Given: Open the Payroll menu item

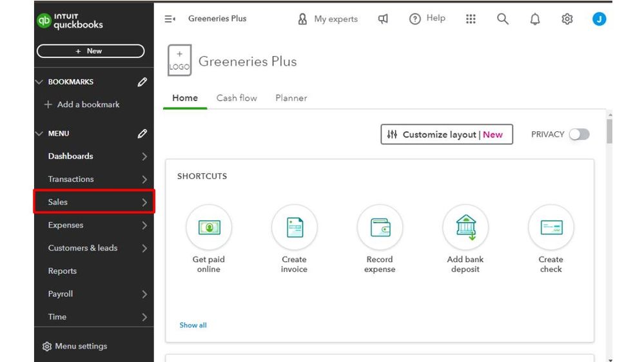Looking at the screenshot, I should [x=61, y=294].
